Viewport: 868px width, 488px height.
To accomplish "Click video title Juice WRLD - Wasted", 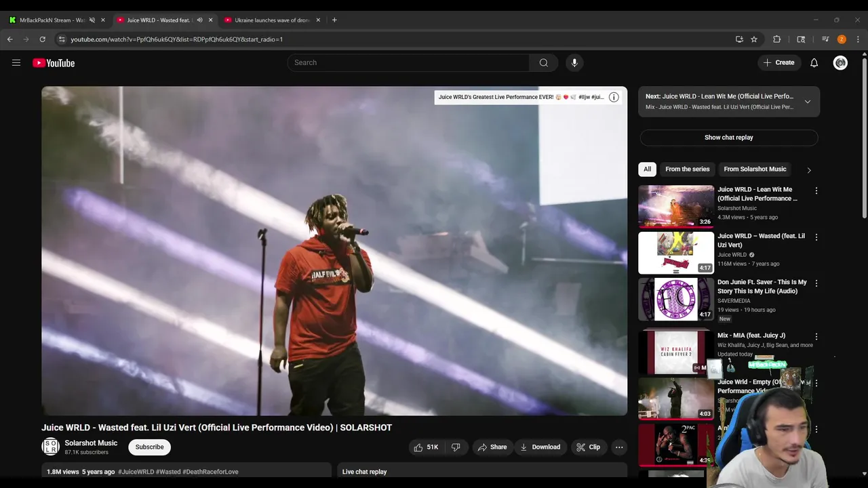I will click(x=216, y=428).
